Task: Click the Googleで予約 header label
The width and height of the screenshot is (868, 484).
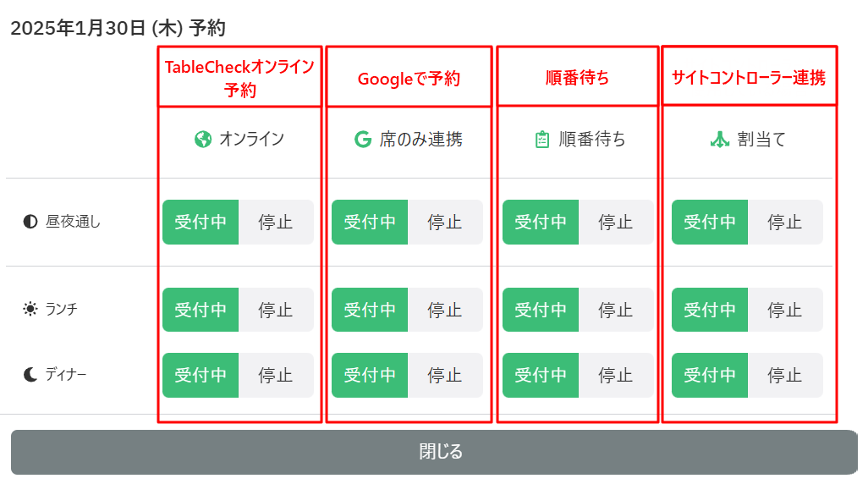Action: pyautogui.click(x=409, y=79)
